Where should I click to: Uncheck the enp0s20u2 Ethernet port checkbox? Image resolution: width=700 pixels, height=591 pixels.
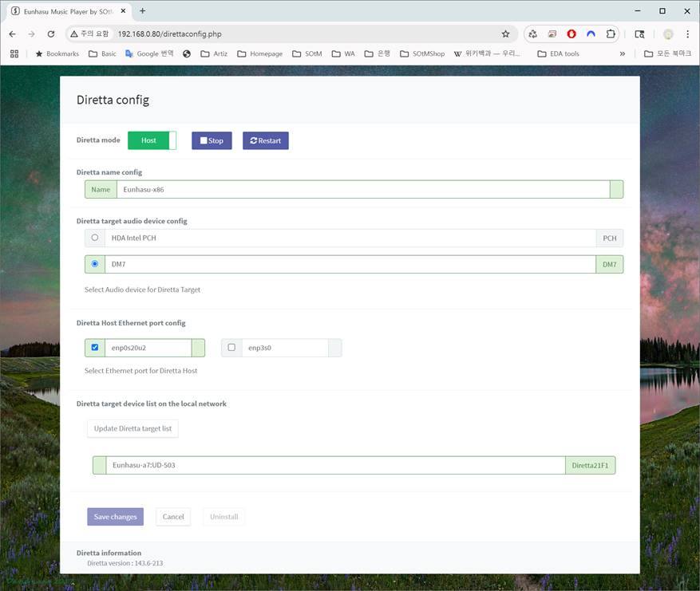point(95,348)
